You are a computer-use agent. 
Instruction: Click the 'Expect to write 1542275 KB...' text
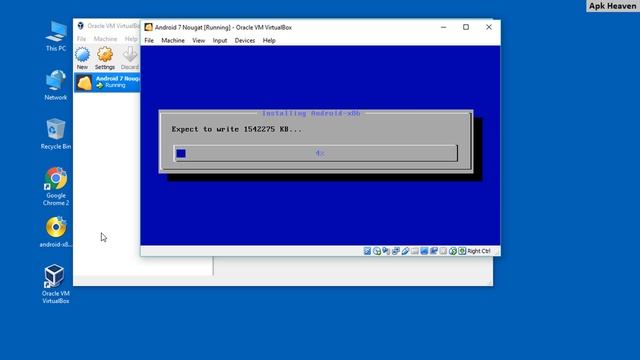[237, 129]
